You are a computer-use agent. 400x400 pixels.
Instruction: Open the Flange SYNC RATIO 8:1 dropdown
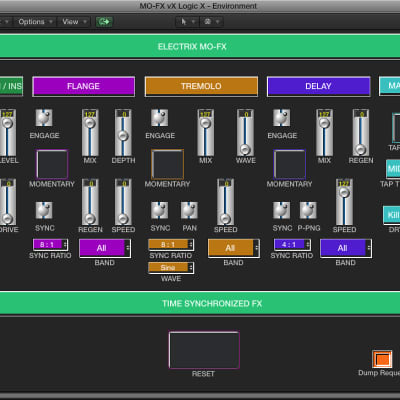click(51, 245)
